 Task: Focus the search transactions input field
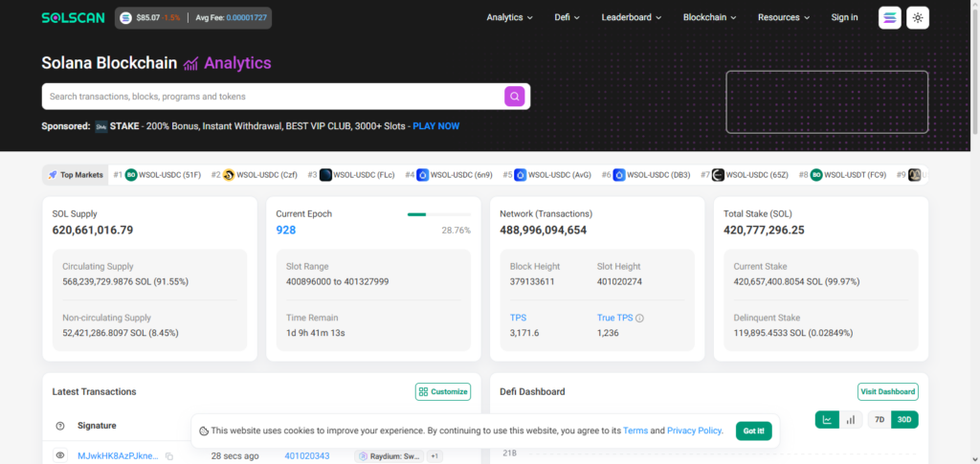(x=275, y=97)
